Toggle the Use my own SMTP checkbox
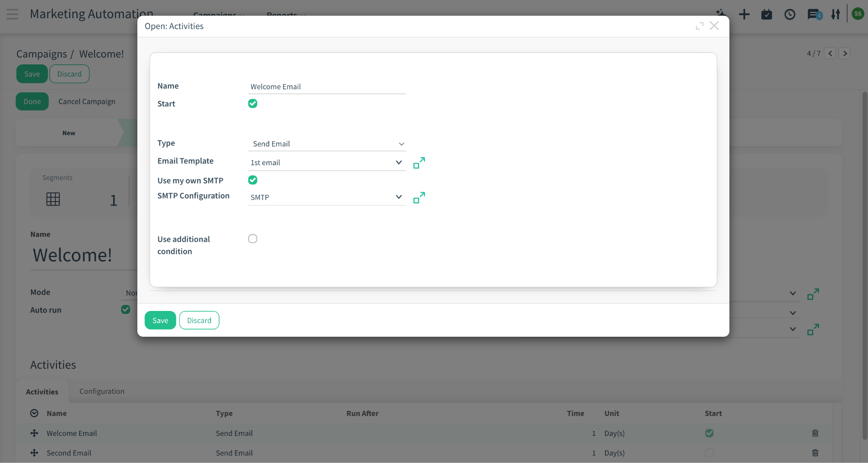 coord(253,180)
